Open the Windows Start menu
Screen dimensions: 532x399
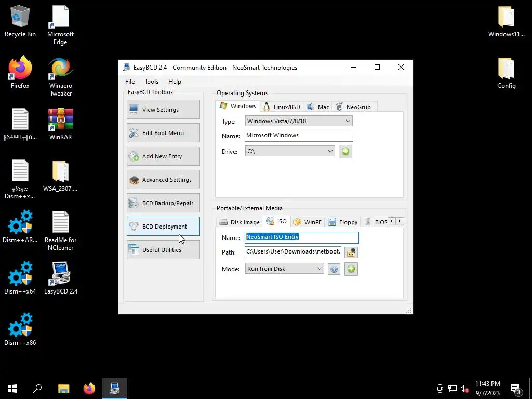(12, 389)
